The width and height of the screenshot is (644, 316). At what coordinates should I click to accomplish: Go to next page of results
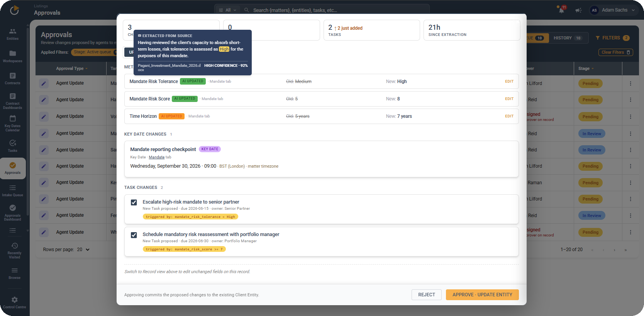coord(614,250)
